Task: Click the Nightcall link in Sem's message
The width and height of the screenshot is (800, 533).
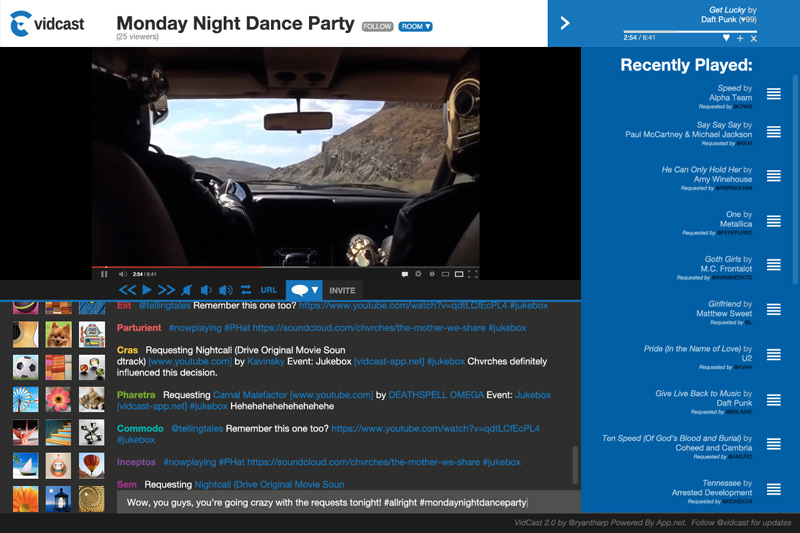Action: tap(269, 485)
